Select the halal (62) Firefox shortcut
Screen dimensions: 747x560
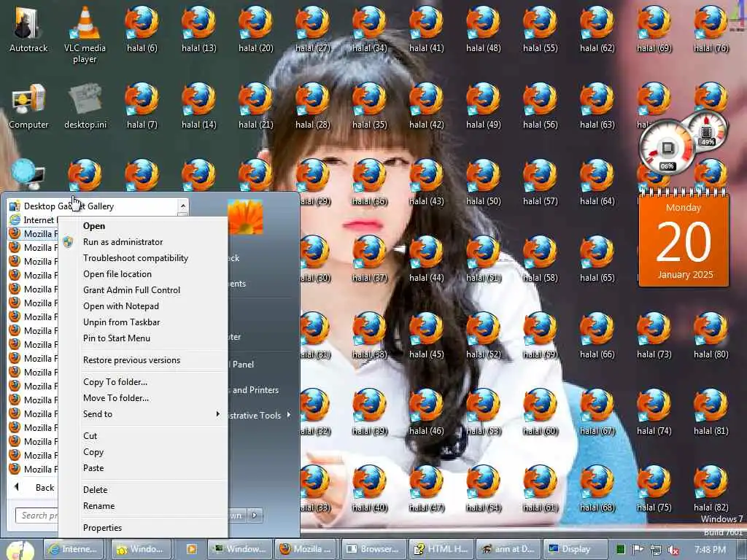[597, 28]
